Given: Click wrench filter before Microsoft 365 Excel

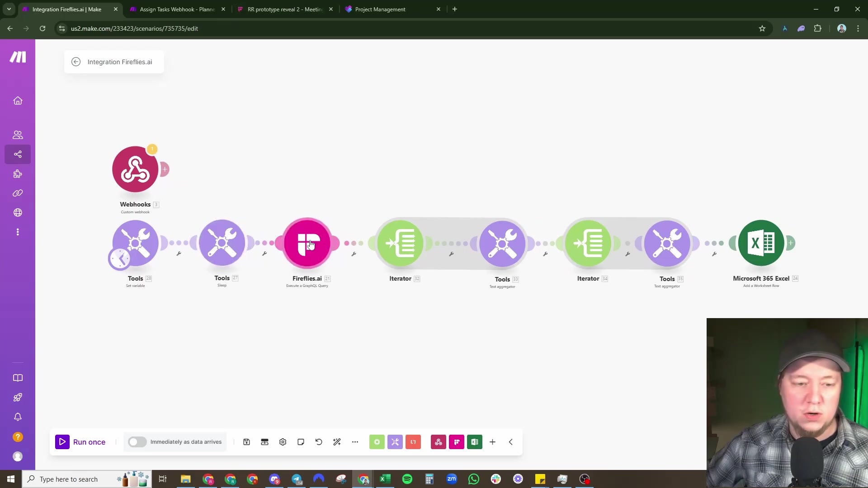Looking at the screenshot, I should (714, 254).
